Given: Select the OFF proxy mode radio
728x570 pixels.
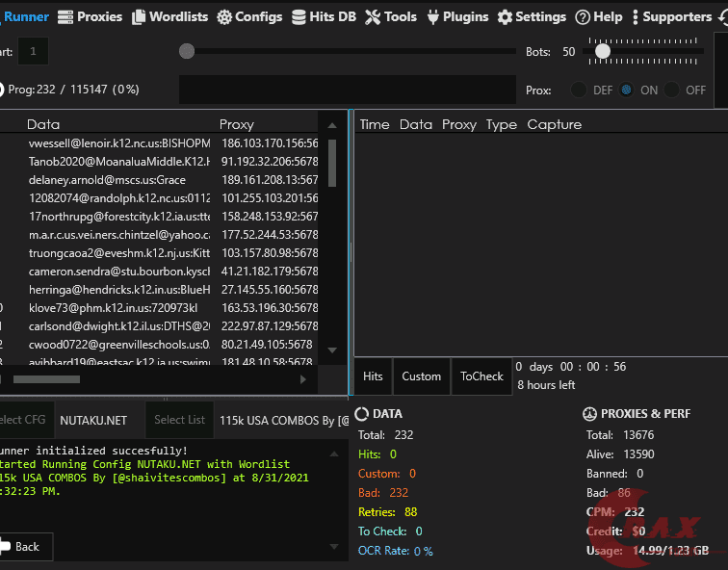Looking at the screenshot, I should coord(671,91).
